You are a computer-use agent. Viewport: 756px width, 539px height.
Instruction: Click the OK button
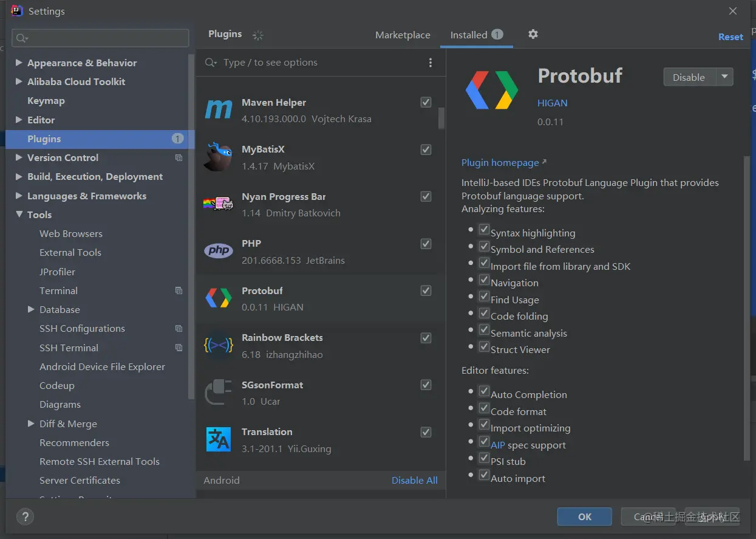[585, 517]
